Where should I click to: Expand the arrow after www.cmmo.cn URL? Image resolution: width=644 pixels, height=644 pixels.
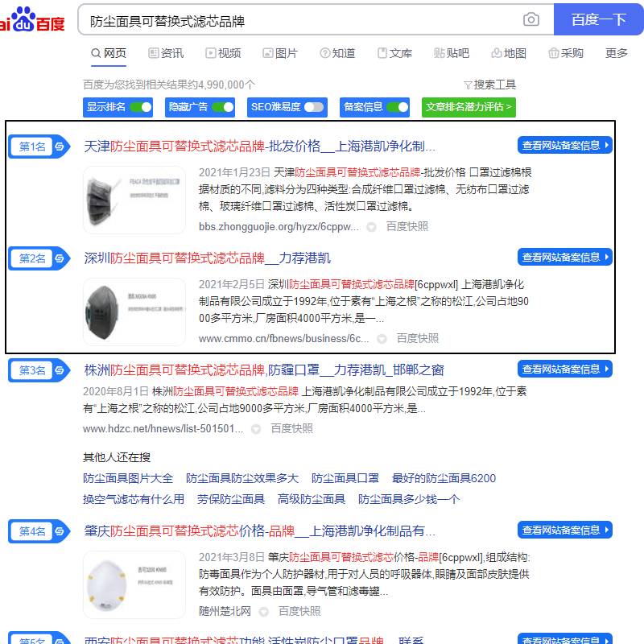click(382, 339)
